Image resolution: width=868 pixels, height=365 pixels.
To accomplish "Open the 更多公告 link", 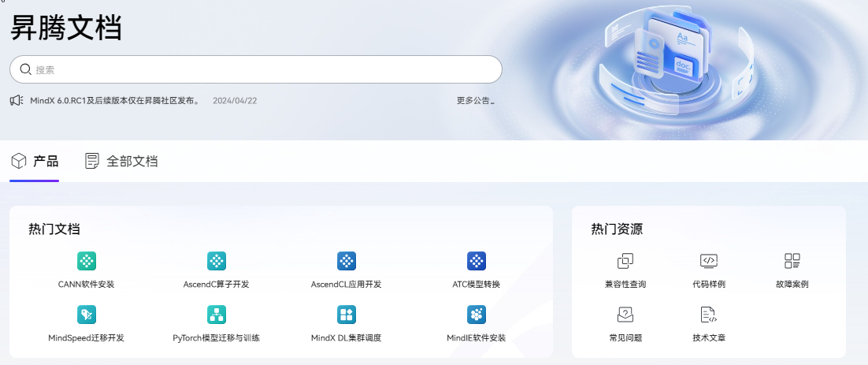I will 475,100.
